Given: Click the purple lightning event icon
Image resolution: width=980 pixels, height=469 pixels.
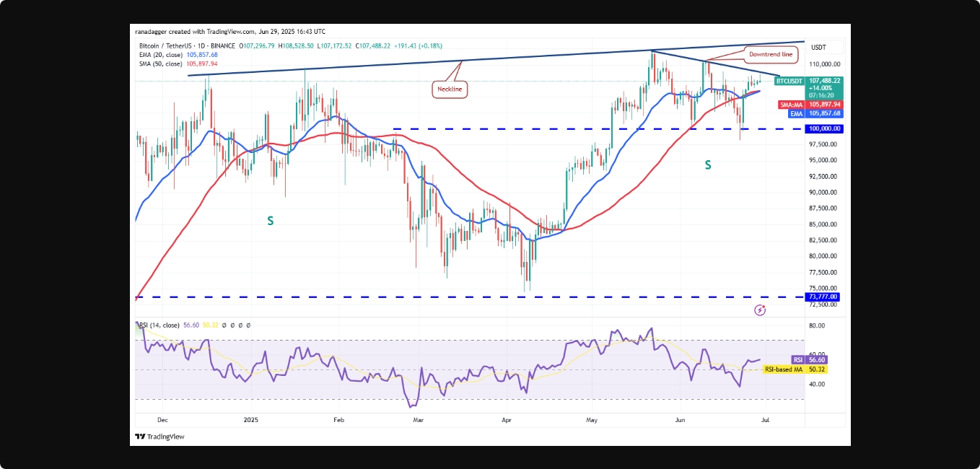Looking at the screenshot, I should (x=759, y=310).
